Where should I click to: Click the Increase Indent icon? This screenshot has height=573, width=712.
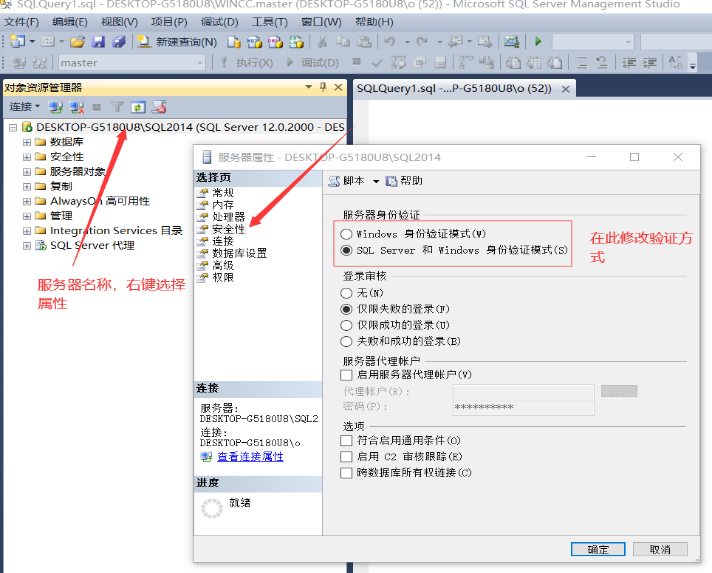tap(650, 63)
